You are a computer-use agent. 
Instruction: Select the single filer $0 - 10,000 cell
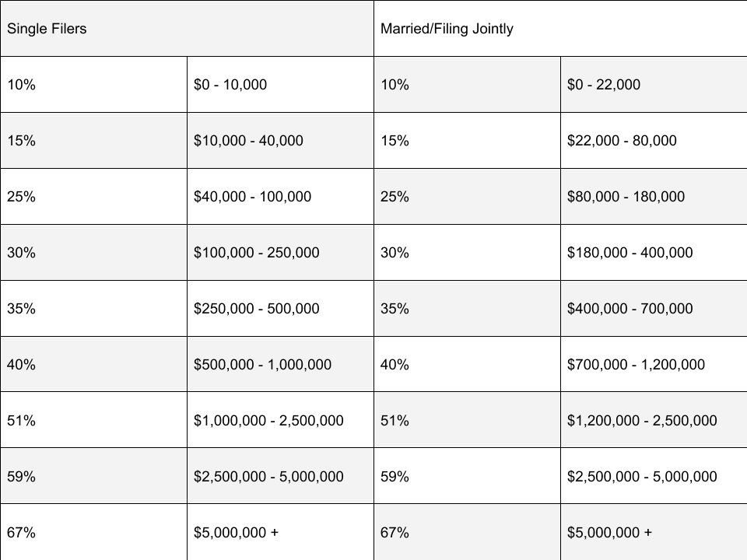280,85
